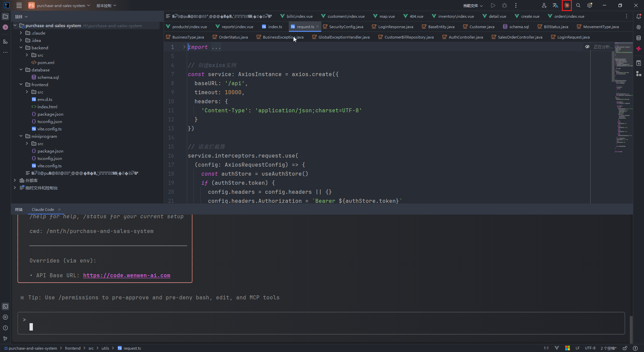Collapse the frontend folder
The width and height of the screenshot is (644, 352).
21,84
